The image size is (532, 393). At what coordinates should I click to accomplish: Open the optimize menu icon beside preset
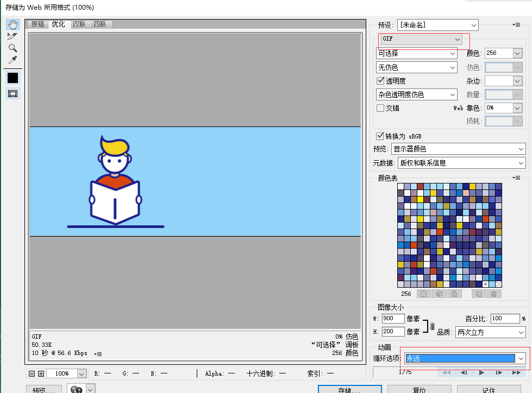pyautogui.click(x=516, y=25)
